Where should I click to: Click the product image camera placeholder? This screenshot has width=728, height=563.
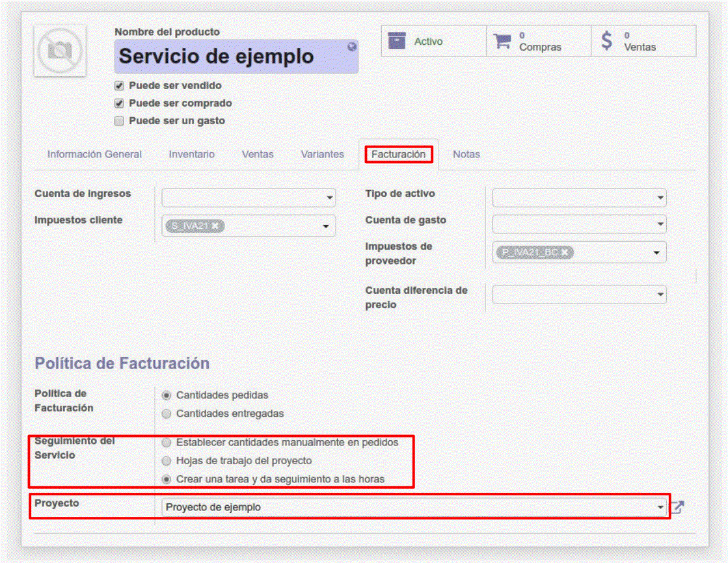[60, 51]
